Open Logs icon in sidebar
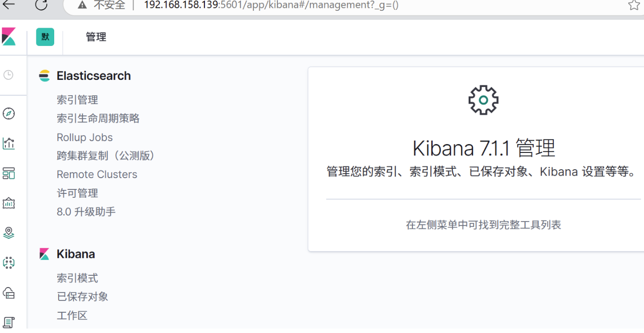The image size is (644, 333). click(8, 323)
